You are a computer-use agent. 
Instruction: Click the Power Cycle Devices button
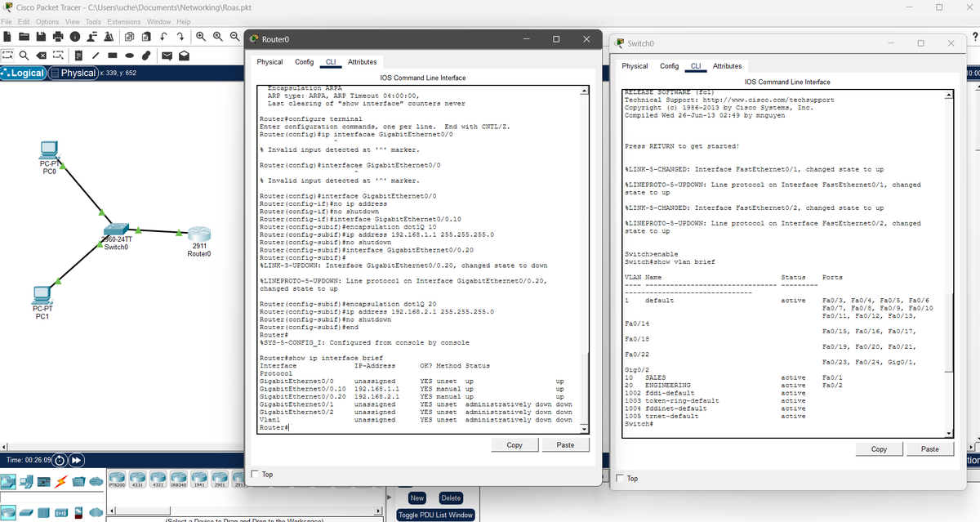60,460
